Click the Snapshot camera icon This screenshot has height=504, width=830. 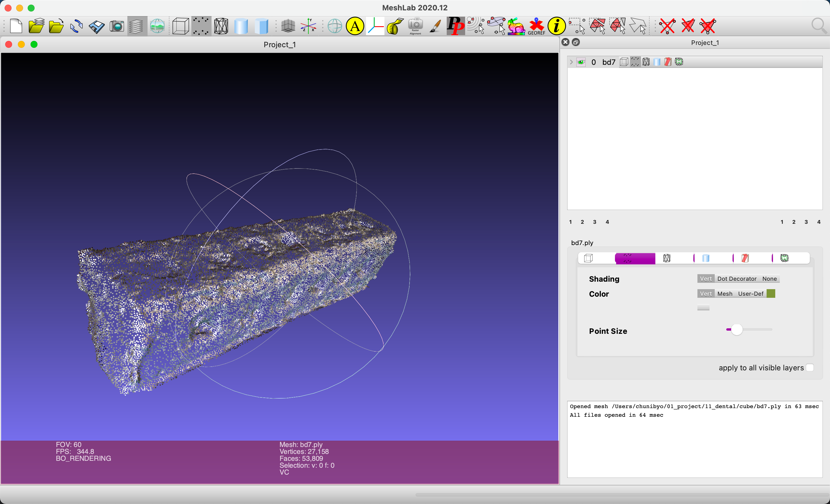pyautogui.click(x=116, y=26)
